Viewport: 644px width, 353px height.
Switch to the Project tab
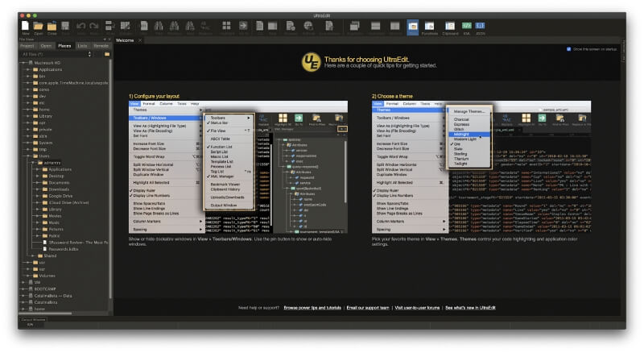[27, 46]
